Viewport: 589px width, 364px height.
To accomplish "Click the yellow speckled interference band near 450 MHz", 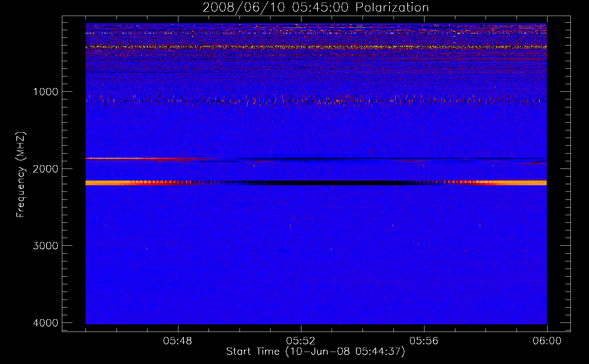I will point(316,47).
